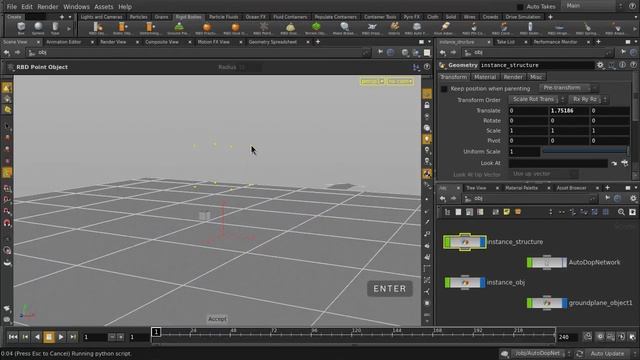
Task: Click the frame 1 timeline marker
Action: 156,332
